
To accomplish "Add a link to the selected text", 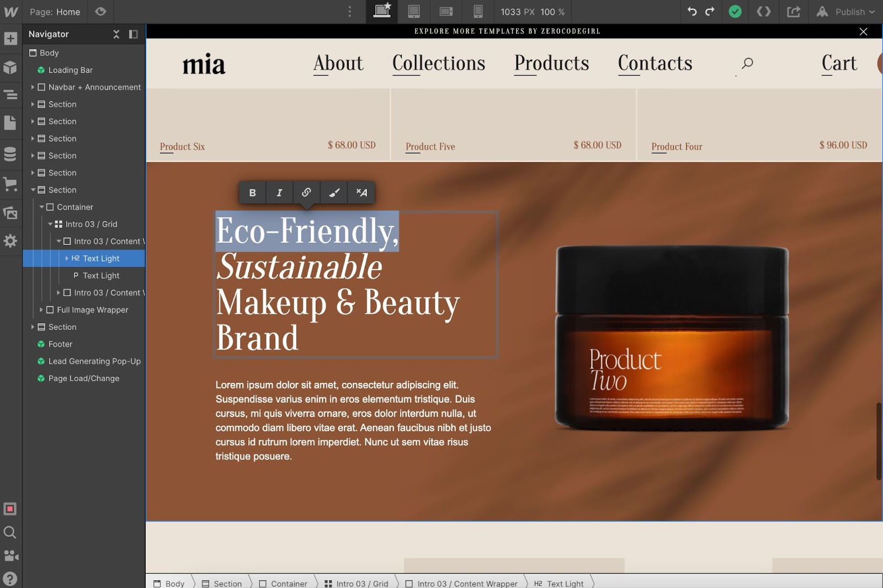I will (306, 193).
